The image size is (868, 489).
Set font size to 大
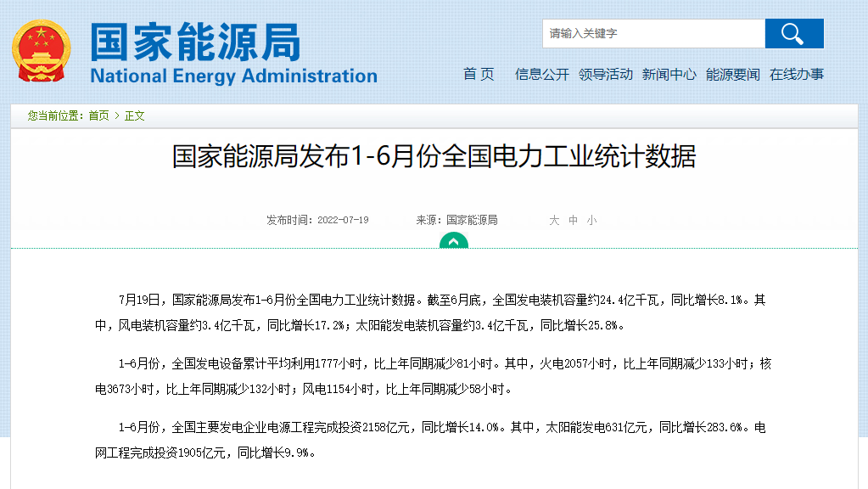coord(554,220)
